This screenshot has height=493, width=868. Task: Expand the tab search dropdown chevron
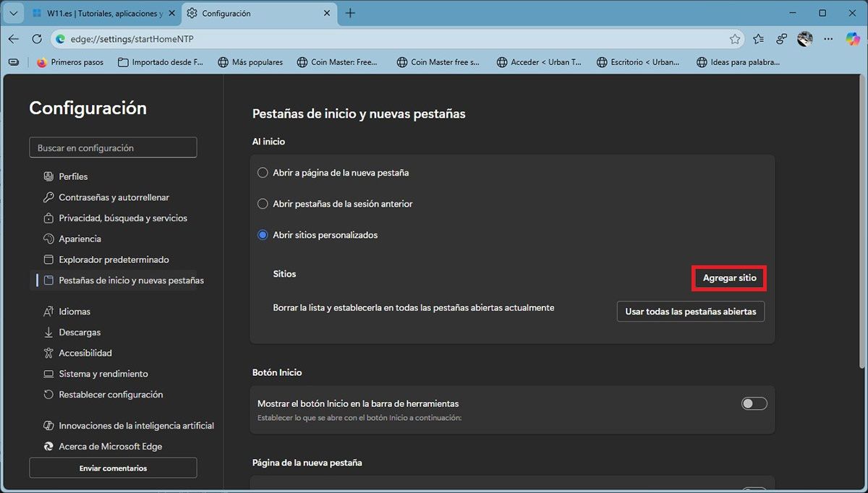pyautogui.click(x=13, y=13)
